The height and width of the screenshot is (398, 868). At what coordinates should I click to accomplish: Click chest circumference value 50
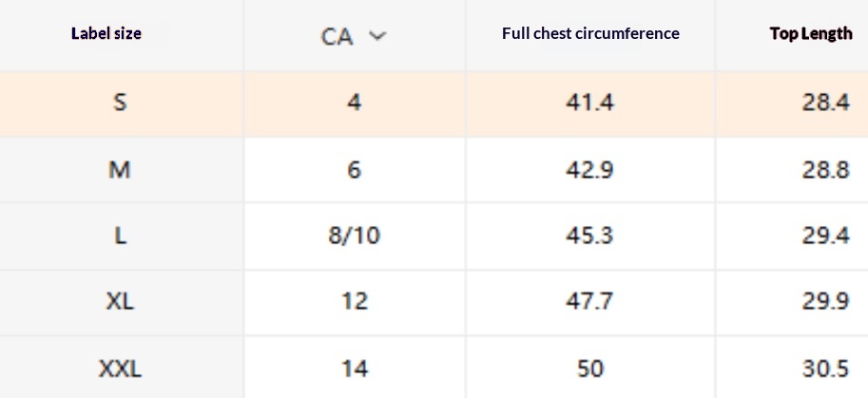point(590,368)
